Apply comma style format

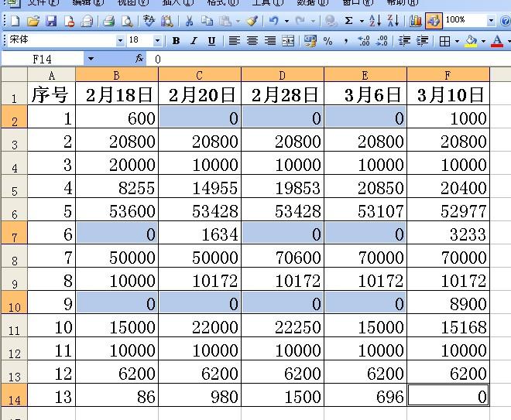[346, 41]
